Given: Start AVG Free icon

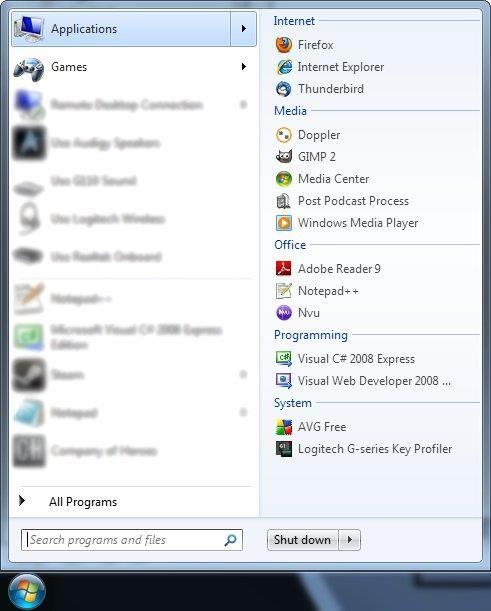Looking at the screenshot, I should coord(284,427).
